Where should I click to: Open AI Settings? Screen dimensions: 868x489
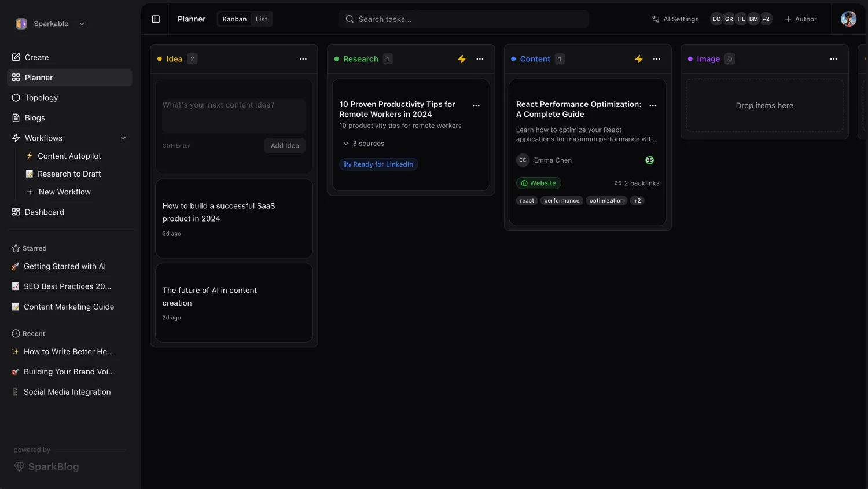675,19
